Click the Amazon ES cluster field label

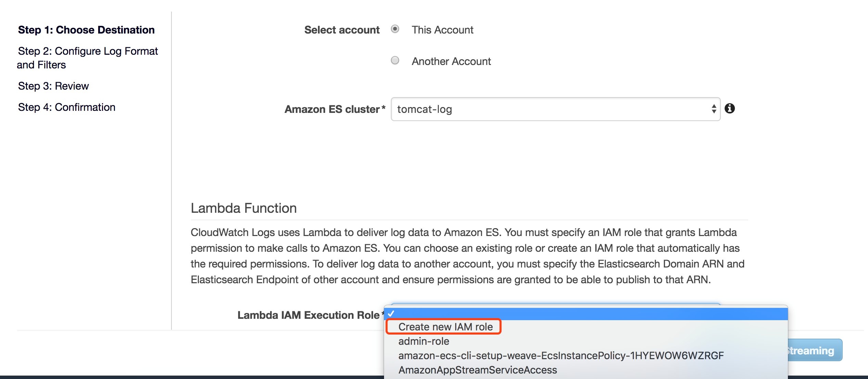[332, 109]
